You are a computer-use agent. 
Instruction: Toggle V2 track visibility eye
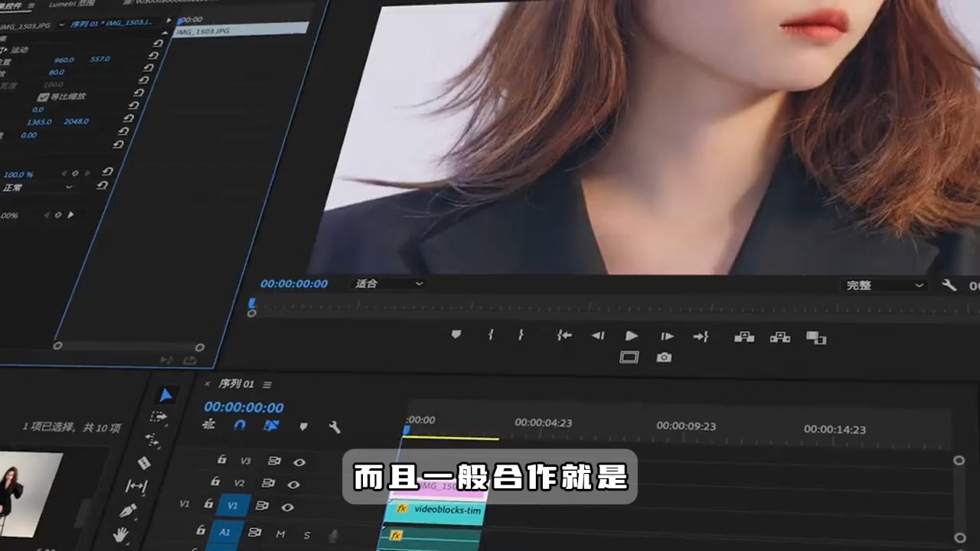(x=293, y=484)
